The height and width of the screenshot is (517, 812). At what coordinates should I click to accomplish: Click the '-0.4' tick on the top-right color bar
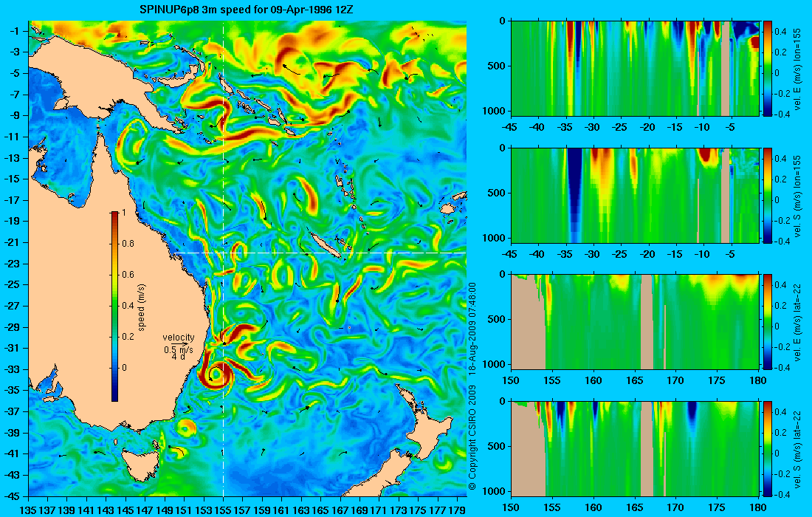click(782, 114)
